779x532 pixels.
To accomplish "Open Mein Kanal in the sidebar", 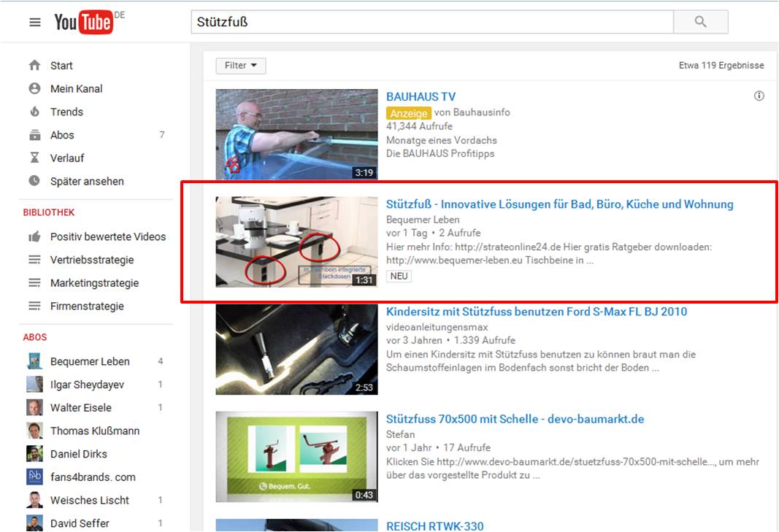I will coord(76,88).
